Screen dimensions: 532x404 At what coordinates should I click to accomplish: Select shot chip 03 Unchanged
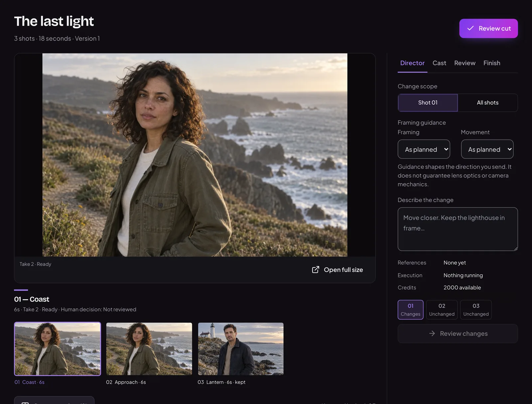(x=476, y=310)
